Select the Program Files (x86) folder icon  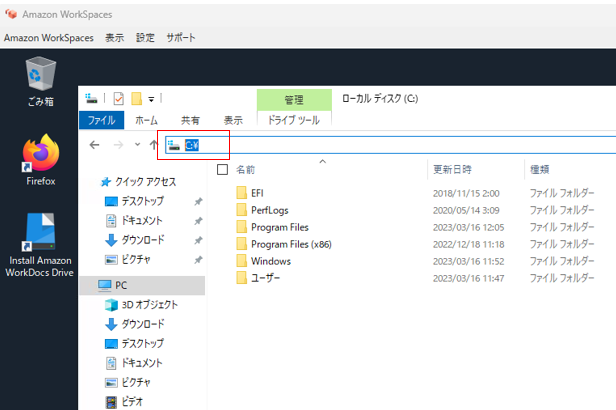click(x=242, y=244)
